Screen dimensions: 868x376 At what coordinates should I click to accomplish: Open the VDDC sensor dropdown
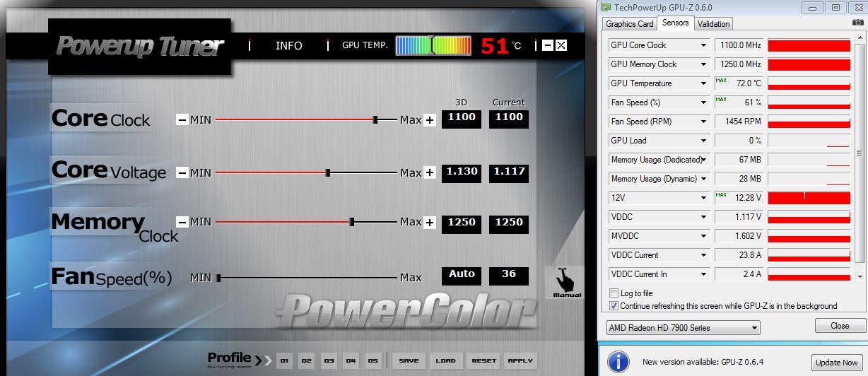703,217
